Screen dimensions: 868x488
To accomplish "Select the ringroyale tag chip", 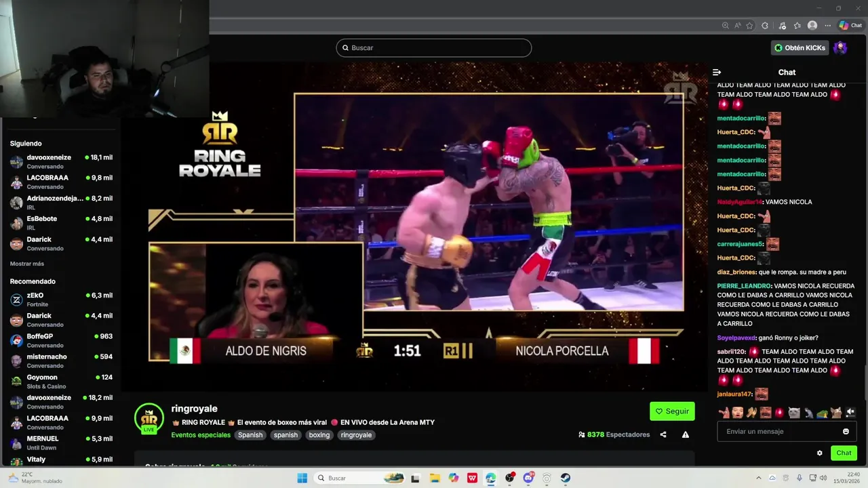I will (x=356, y=435).
